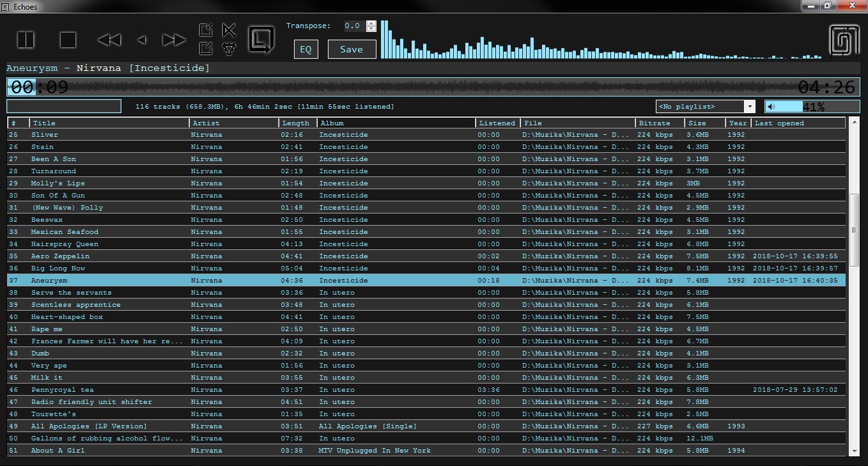Open the EQ equalizer panel
Image resolution: width=868 pixels, height=466 pixels.
pyautogui.click(x=306, y=49)
